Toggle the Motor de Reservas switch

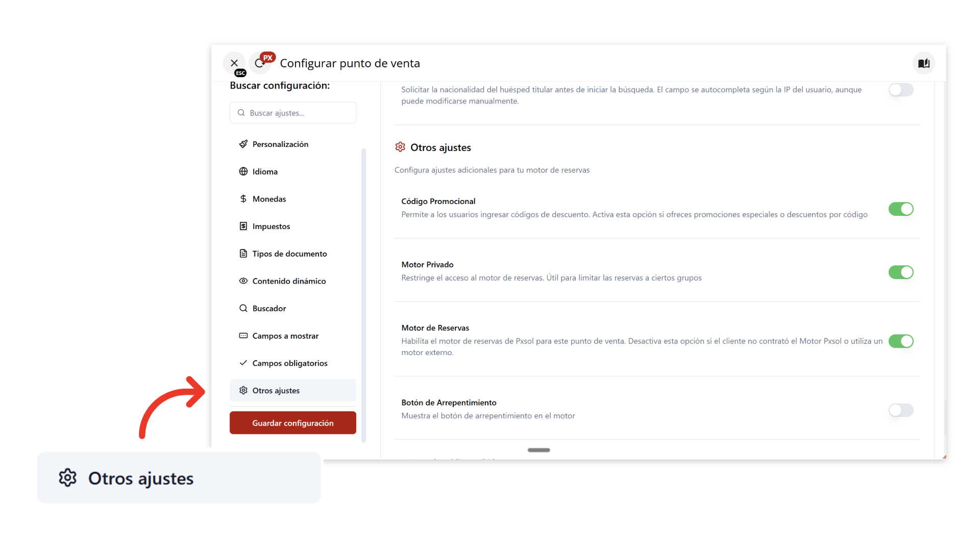click(x=900, y=341)
